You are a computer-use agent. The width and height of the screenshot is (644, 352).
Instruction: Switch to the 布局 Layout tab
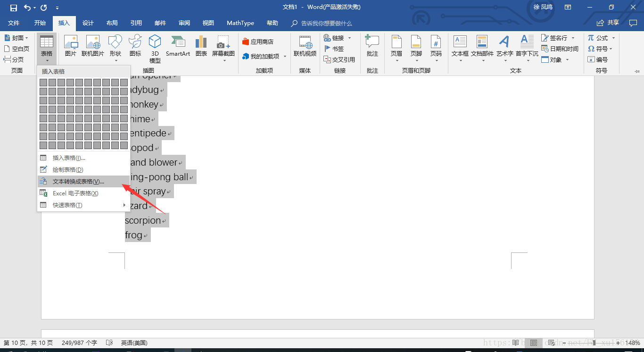click(112, 23)
